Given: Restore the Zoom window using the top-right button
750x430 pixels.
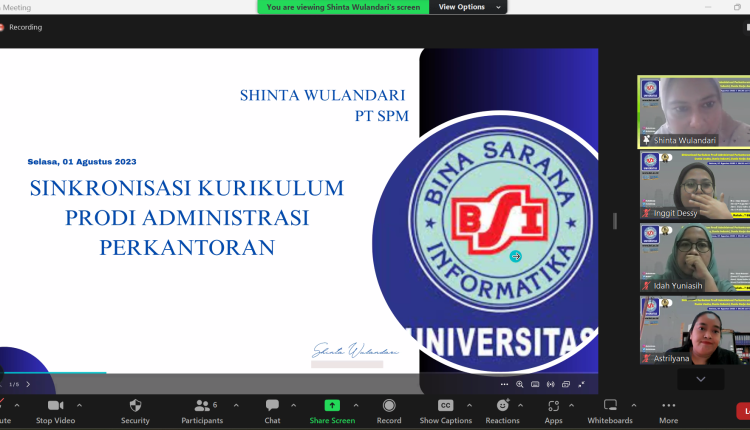Looking at the screenshot, I should pyautogui.click(x=737, y=7).
